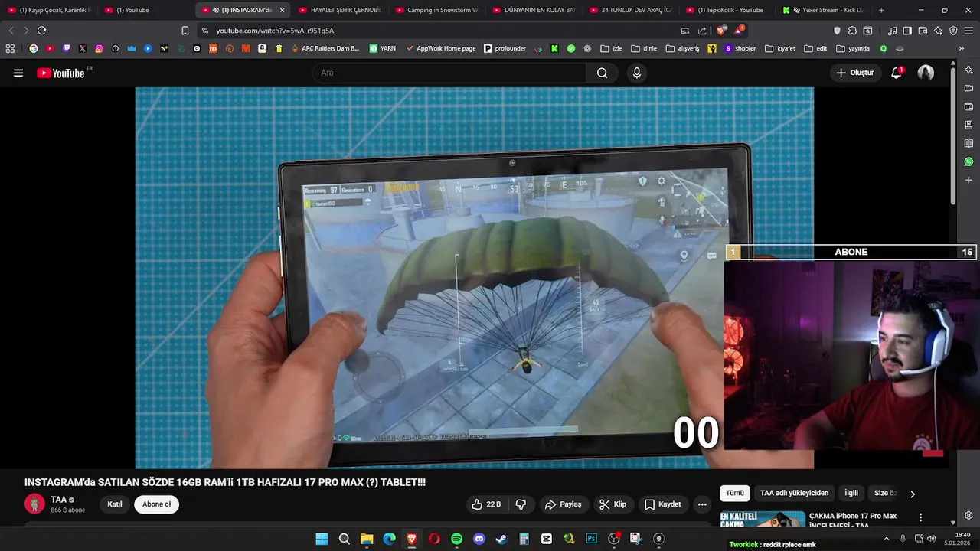Open the YouTube account avatar menu
The height and width of the screenshot is (551, 980).
point(926,73)
